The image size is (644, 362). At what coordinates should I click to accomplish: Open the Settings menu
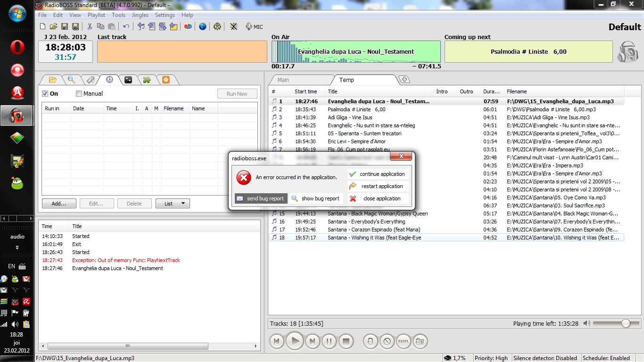tap(165, 15)
